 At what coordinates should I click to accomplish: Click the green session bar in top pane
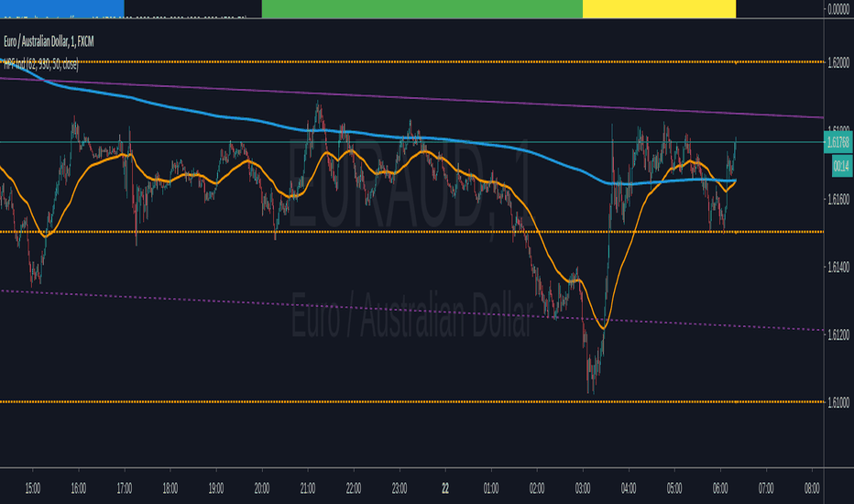pos(422,9)
